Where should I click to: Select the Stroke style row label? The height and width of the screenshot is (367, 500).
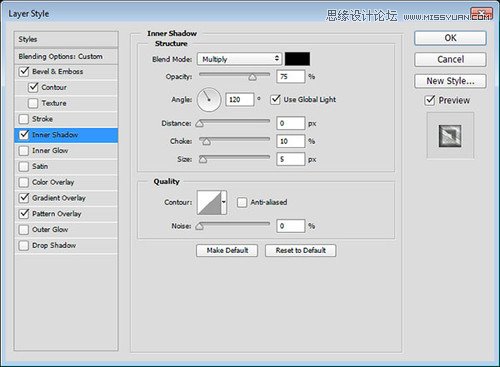click(x=42, y=119)
